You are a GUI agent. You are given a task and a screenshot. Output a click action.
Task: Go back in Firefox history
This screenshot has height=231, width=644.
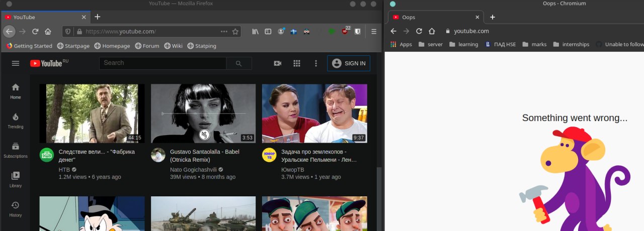click(9, 31)
